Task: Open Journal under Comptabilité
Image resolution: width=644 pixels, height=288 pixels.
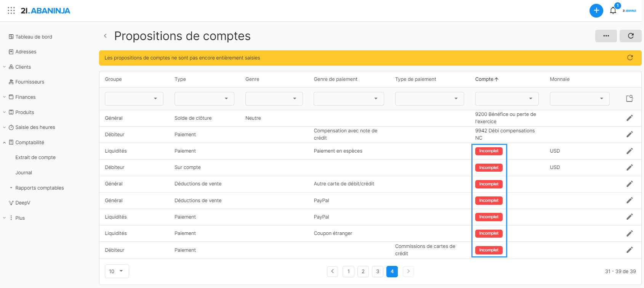Action: 24,173
